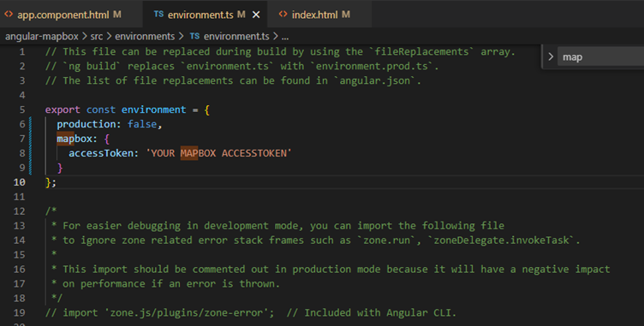Open environments breadcrumb folder
Viewport: 644px width, 326px height.
point(145,37)
